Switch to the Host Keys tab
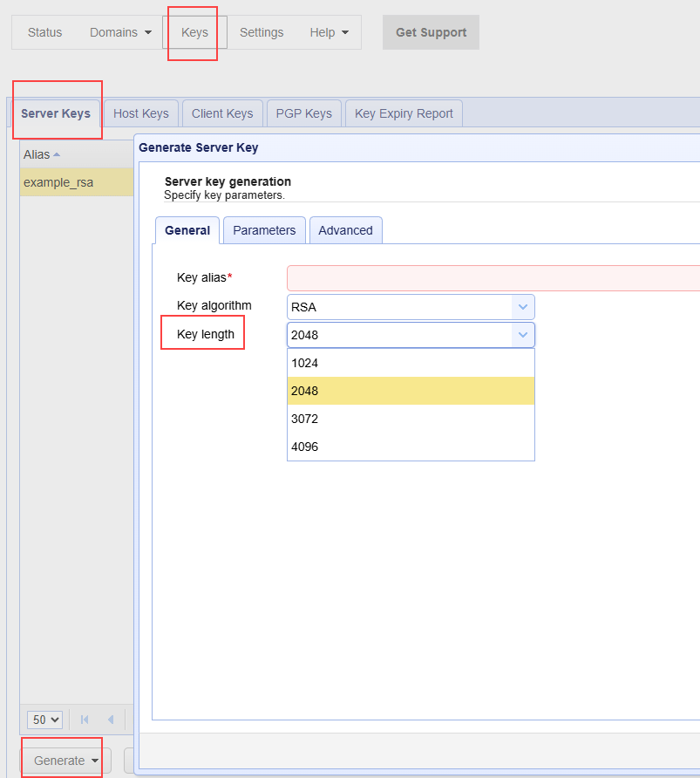This screenshot has height=778, width=700. [140, 113]
